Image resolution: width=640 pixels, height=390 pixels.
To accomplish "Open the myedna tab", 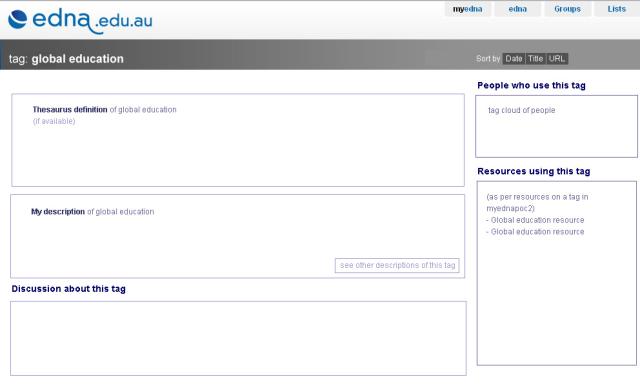I will (x=467, y=9).
